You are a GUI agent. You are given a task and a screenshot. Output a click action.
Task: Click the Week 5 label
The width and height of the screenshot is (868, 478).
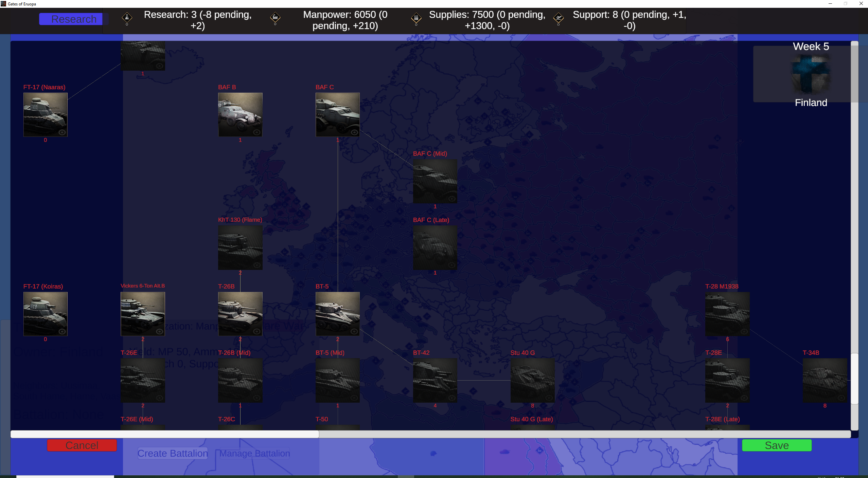[811, 47]
